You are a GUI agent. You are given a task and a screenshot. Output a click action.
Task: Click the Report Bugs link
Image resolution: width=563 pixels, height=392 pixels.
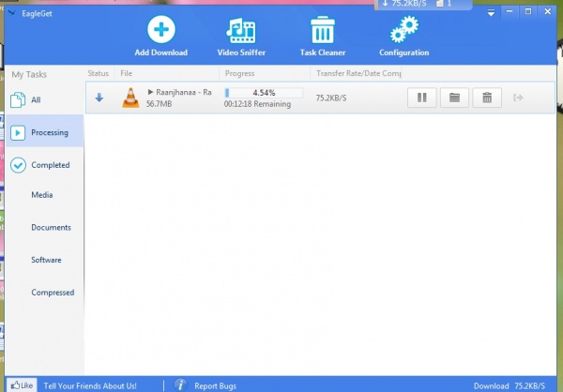pos(216,385)
